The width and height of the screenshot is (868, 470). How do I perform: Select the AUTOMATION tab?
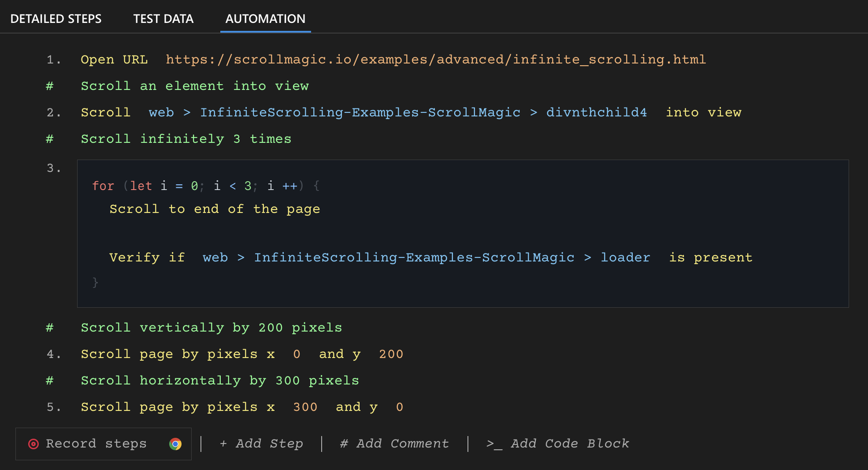[x=265, y=19]
